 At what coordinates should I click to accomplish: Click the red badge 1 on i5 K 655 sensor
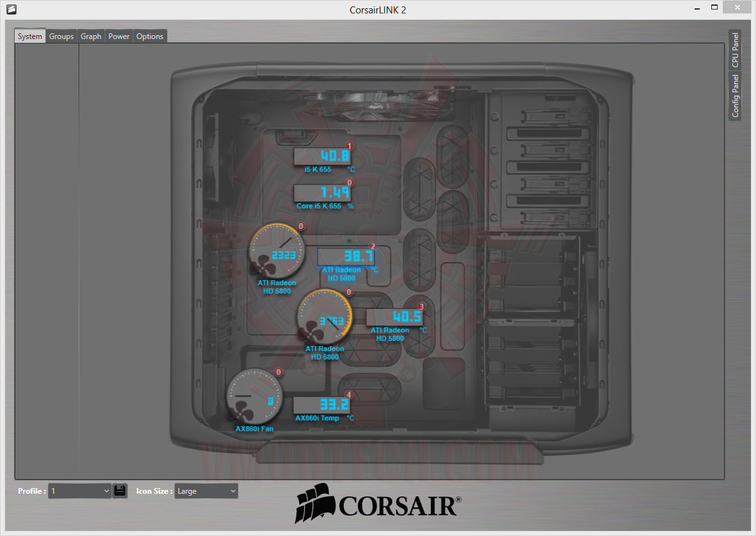350,146
